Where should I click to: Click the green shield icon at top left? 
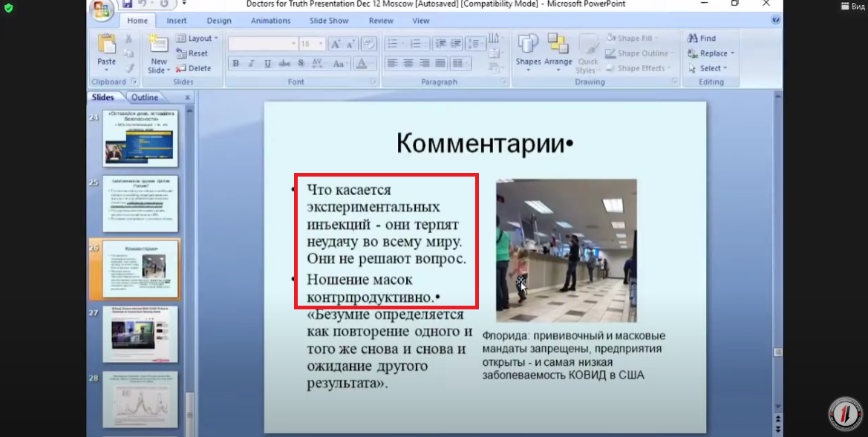[8, 7]
